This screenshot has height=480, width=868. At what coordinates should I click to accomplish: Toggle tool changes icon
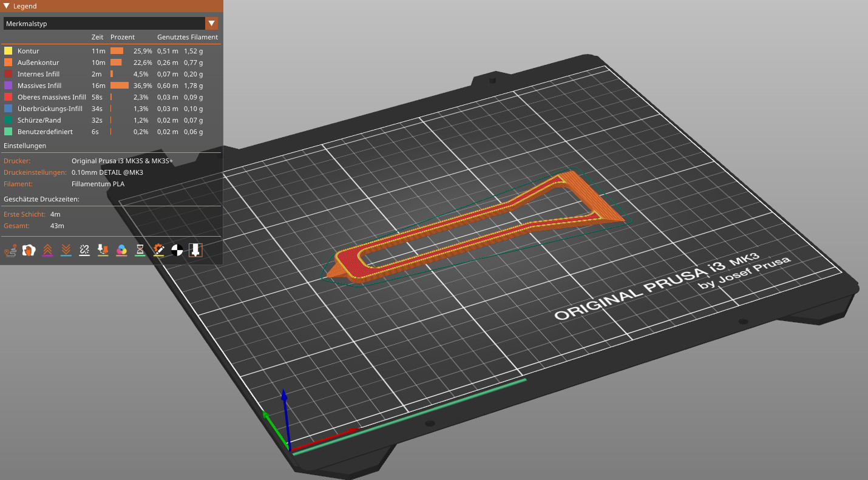pyautogui.click(x=103, y=249)
